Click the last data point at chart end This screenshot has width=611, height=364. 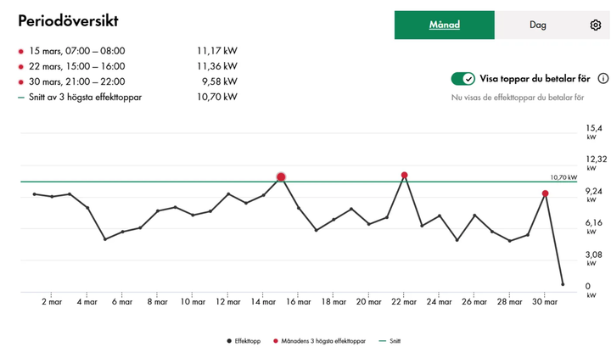[563, 284]
